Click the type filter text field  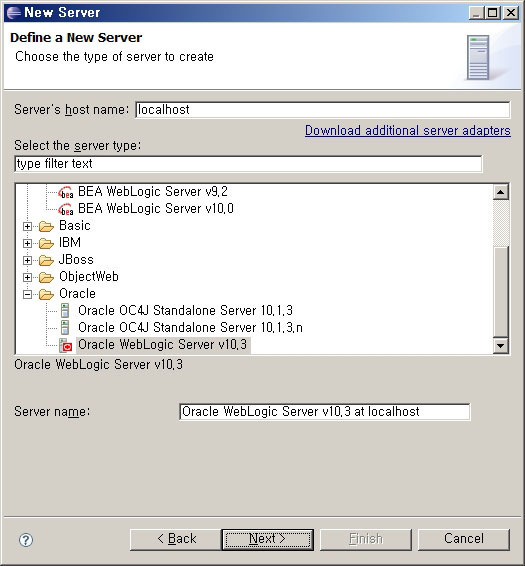click(x=248, y=164)
